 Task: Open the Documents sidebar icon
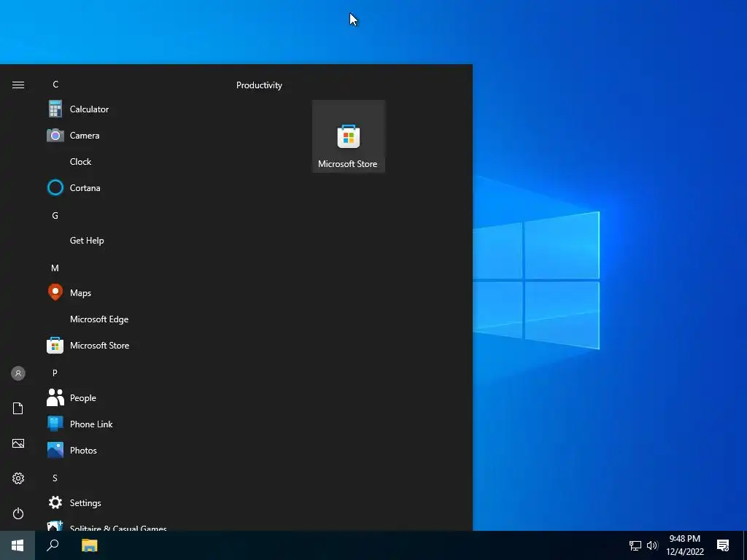click(x=18, y=408)
